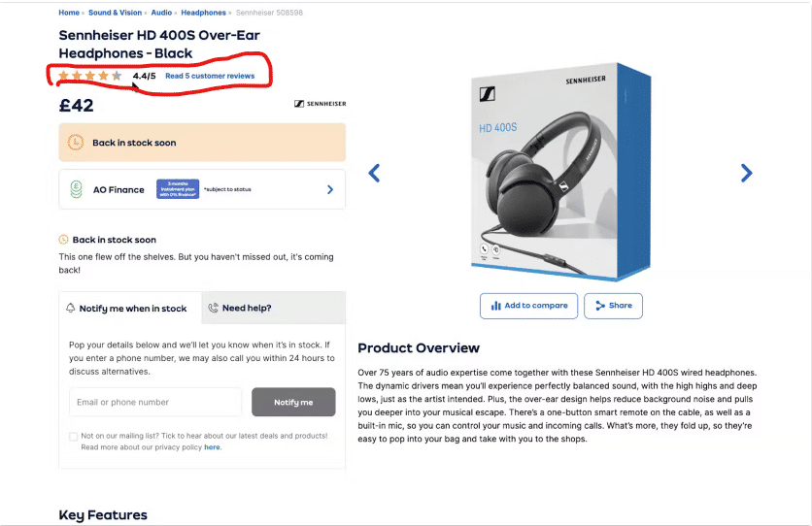Open privacy policy 'here' link
The image size is (812, 526).
point(212,447)
